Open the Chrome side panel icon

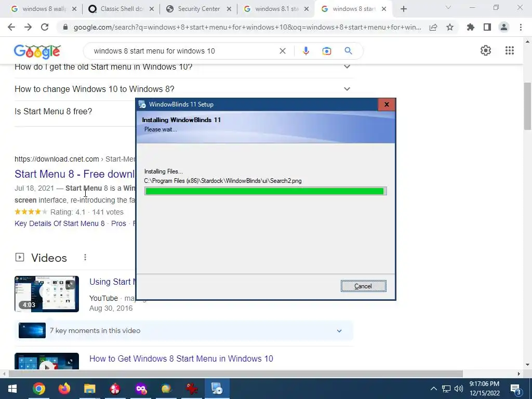point(487,27)
